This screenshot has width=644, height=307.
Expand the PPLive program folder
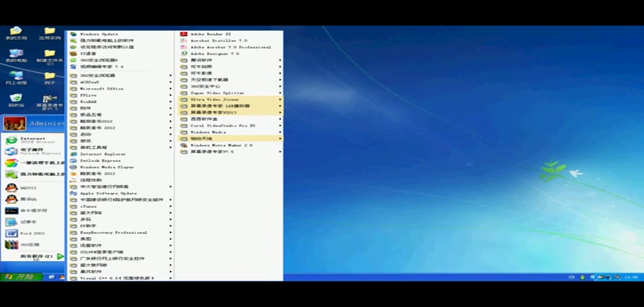coord(120,95)
